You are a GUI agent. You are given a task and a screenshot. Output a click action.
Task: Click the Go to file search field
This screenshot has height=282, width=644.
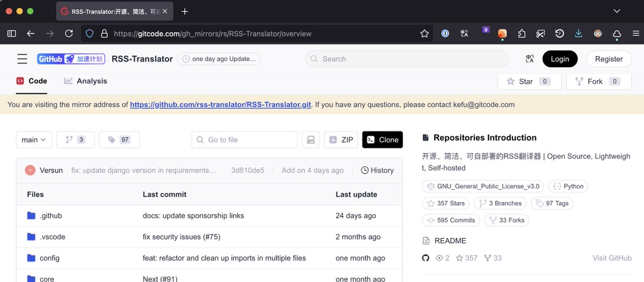tap(244, 140)
